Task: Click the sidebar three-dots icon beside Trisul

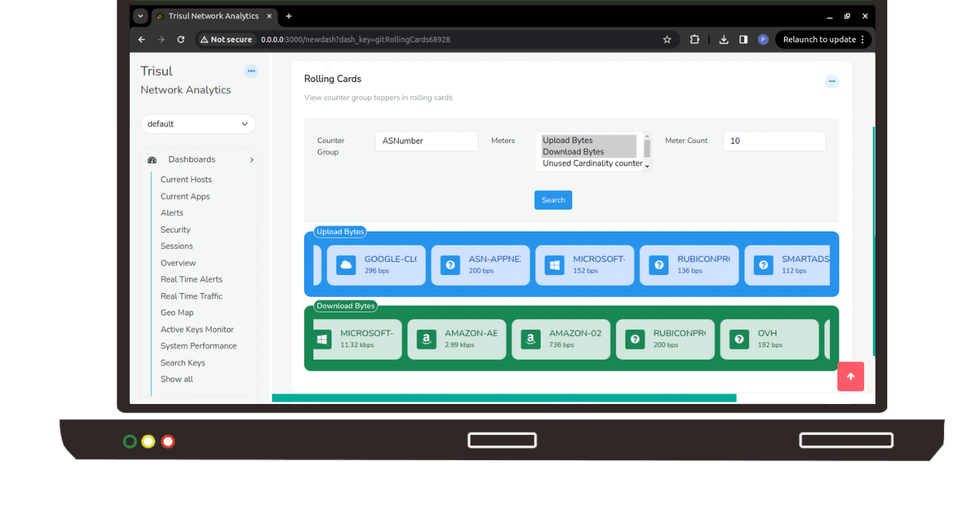Action: point(251,71)
